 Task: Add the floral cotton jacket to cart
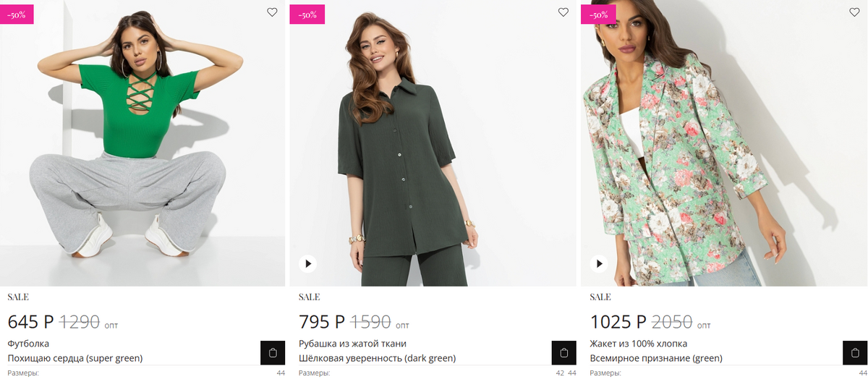tap(855, 352)
